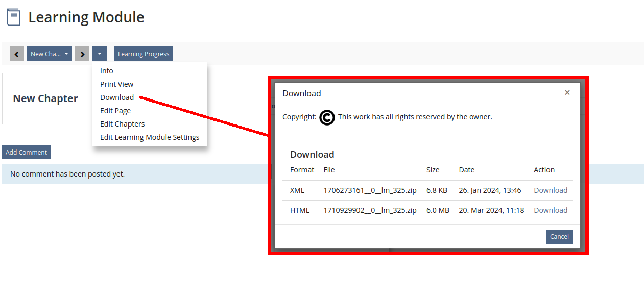
Task: Select Download in the dropdown menu
Action: point(117,97)
